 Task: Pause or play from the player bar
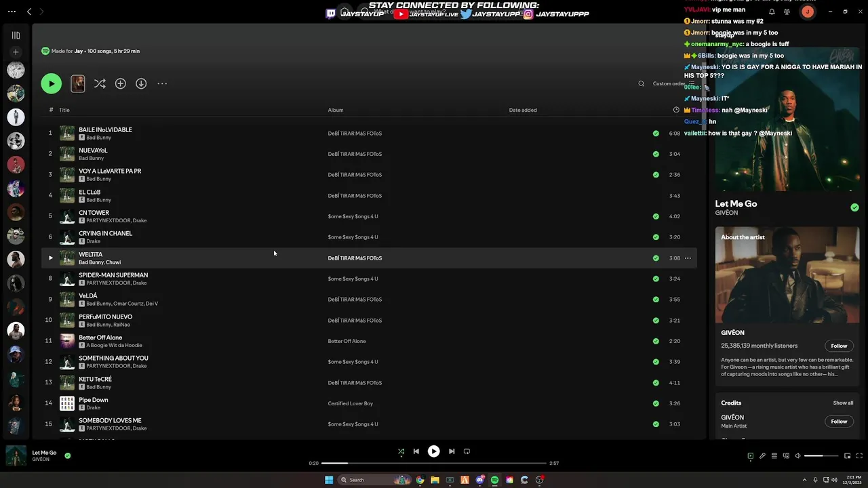click(x=433, y=451)
